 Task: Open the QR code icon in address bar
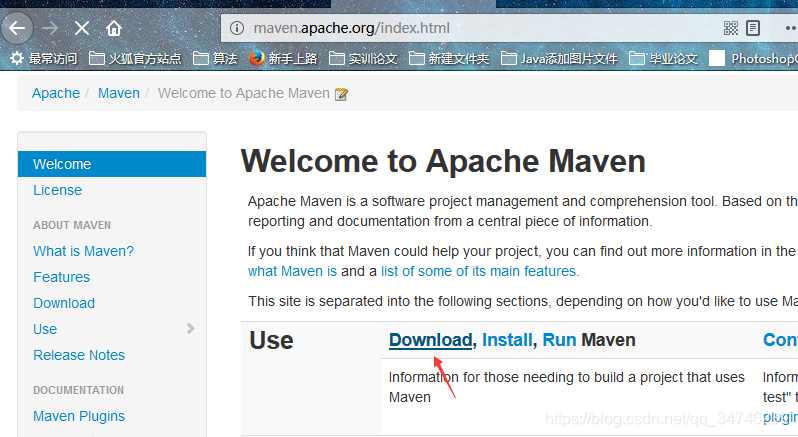[x=731, y=28]
